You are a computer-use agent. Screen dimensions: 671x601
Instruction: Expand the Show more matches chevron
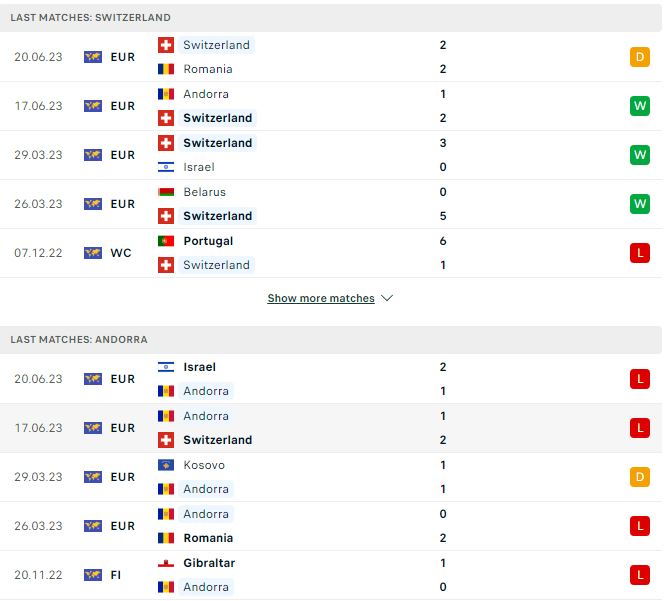[x=387, y=298]
